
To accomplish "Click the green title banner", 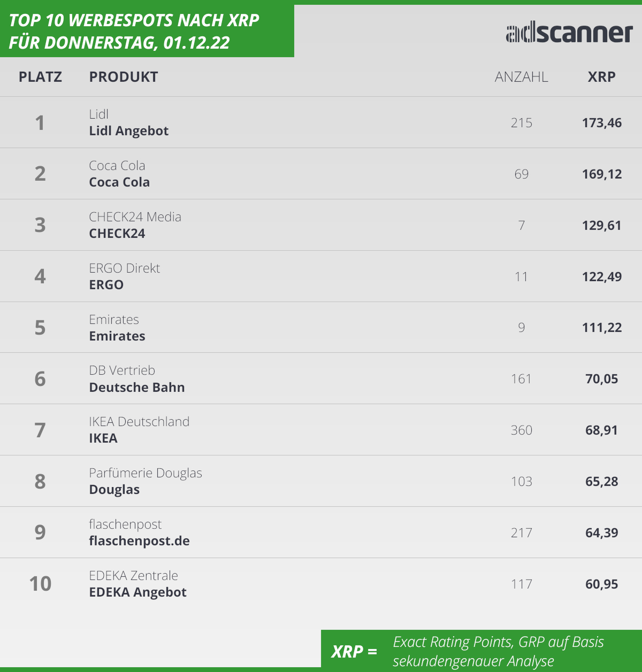I will point(147,31).
